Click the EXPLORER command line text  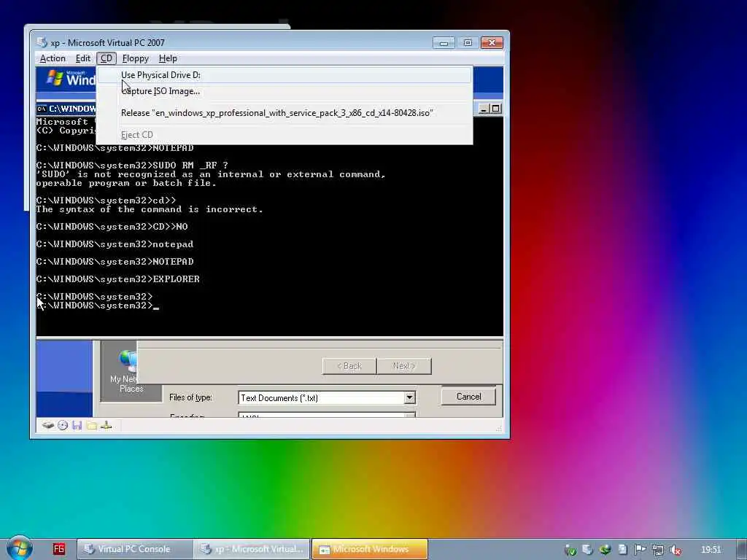[x=117, y=279]
